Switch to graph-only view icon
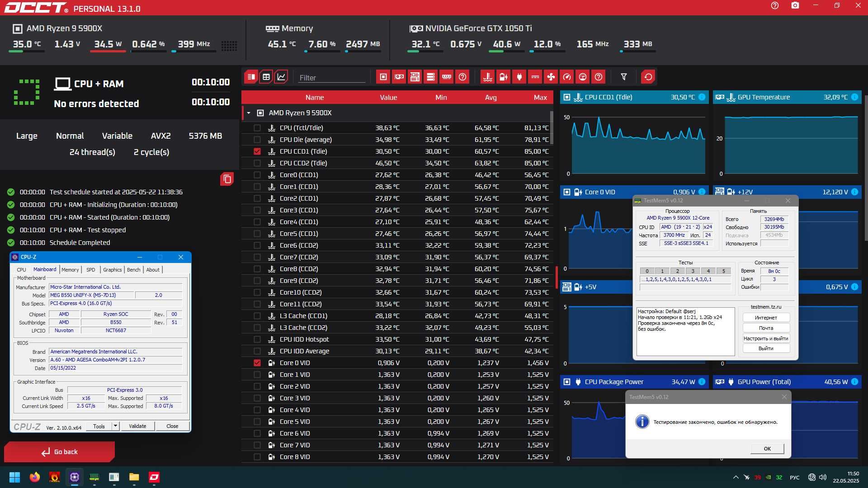868x488 pixels. coord(281,77)
